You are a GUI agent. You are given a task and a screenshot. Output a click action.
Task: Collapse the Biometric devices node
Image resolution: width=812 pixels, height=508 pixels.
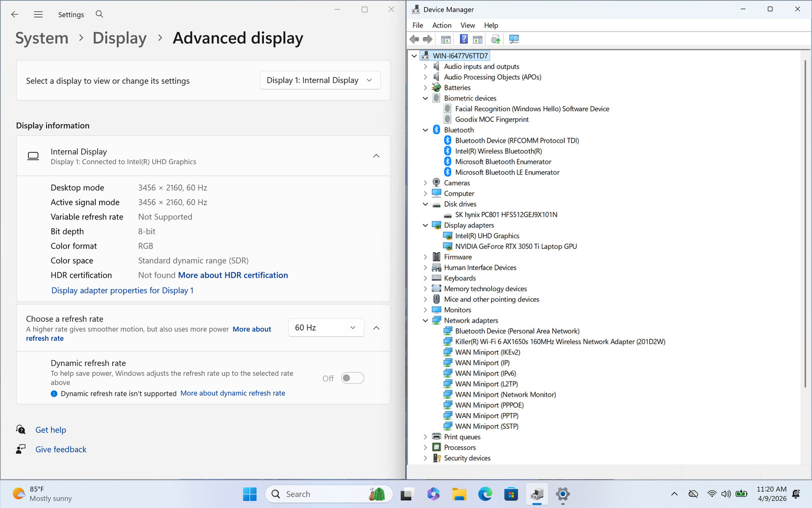point(425,98)
